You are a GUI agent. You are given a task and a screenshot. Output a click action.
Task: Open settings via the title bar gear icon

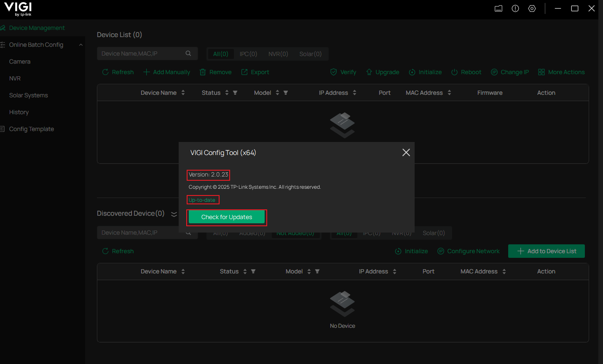[532, 8]
